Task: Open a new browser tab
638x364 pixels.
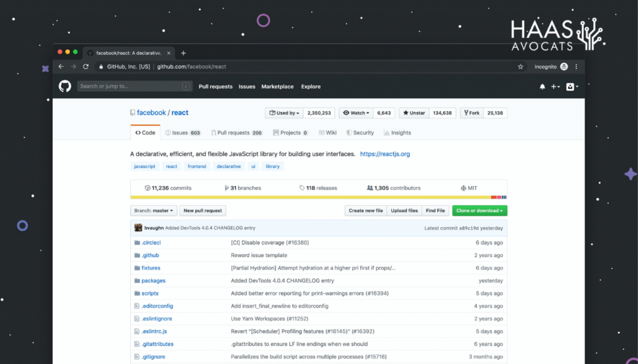Action: pyautogui.click(x=184, y=54)
